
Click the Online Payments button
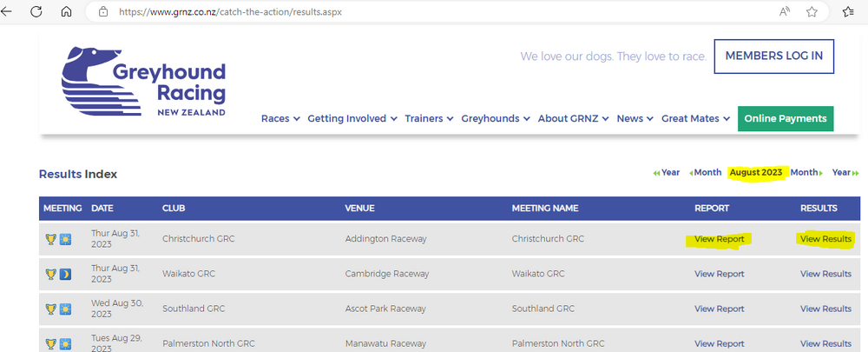(786, 119)
